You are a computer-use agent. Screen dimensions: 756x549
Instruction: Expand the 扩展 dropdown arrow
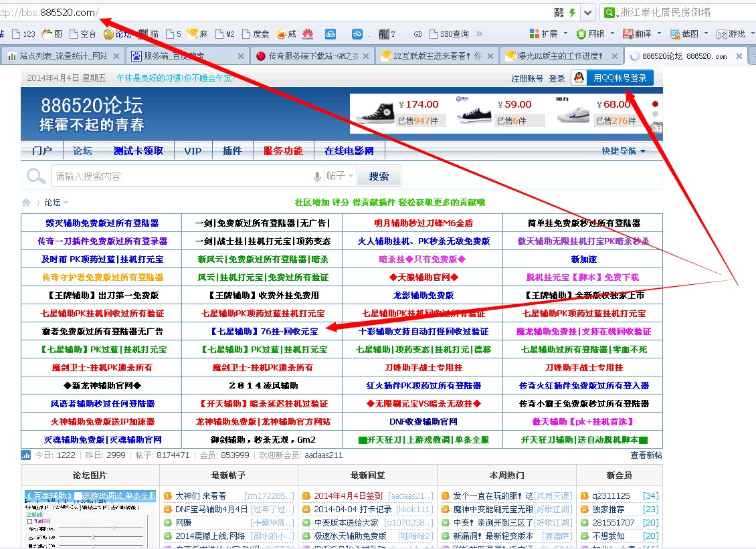(x=565, y=33)
